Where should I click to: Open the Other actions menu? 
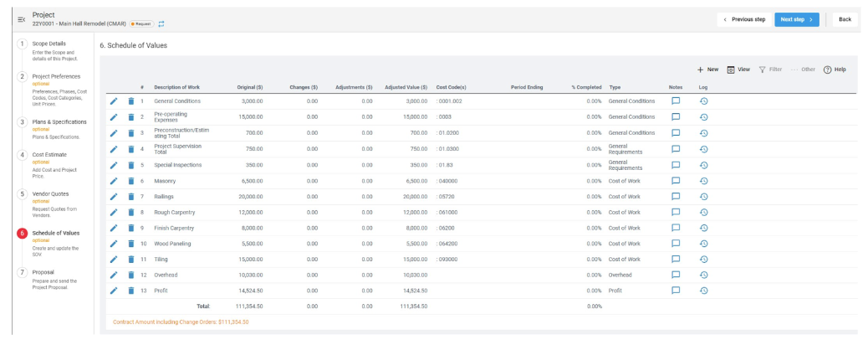click(x=804, y=70)
